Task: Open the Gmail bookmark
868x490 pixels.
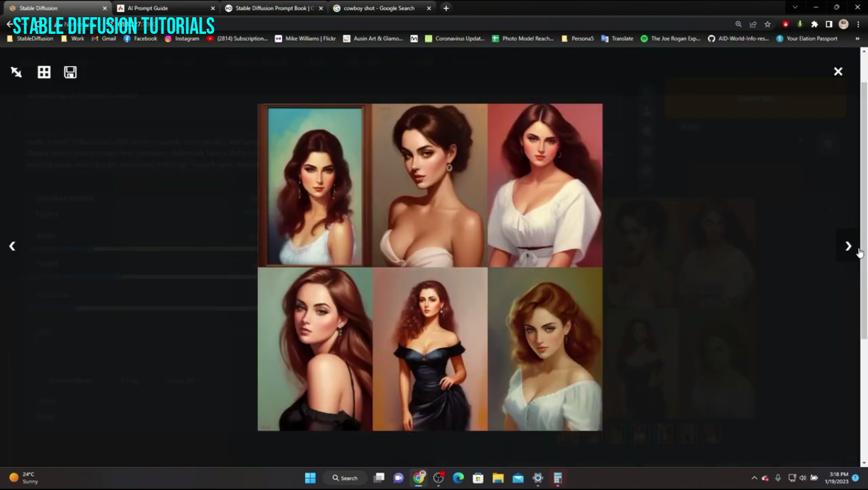Action: click(x=104, y=38)
